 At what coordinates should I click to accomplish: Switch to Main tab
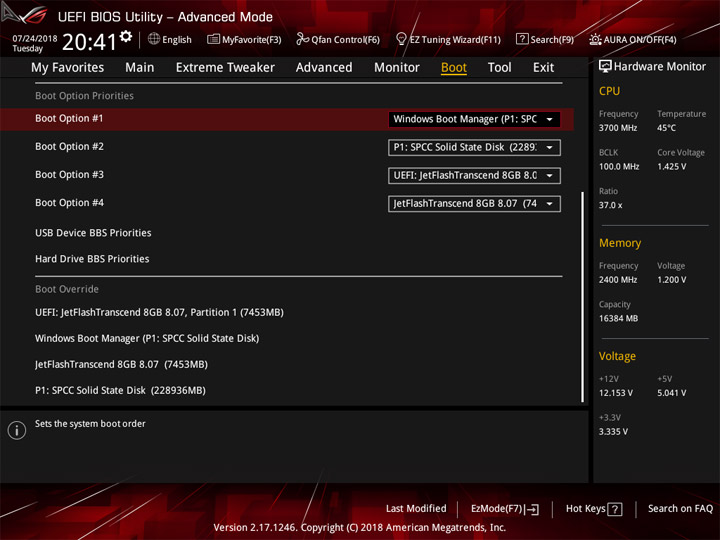(x=140, y=68)
